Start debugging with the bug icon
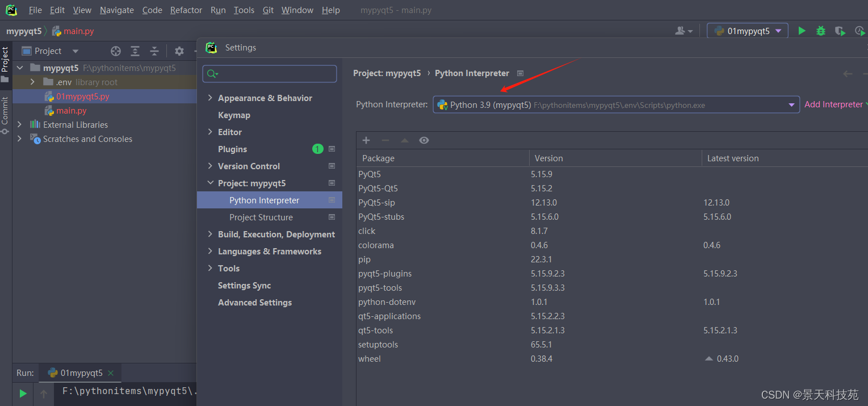868x406 pixels. click(821, 31)
